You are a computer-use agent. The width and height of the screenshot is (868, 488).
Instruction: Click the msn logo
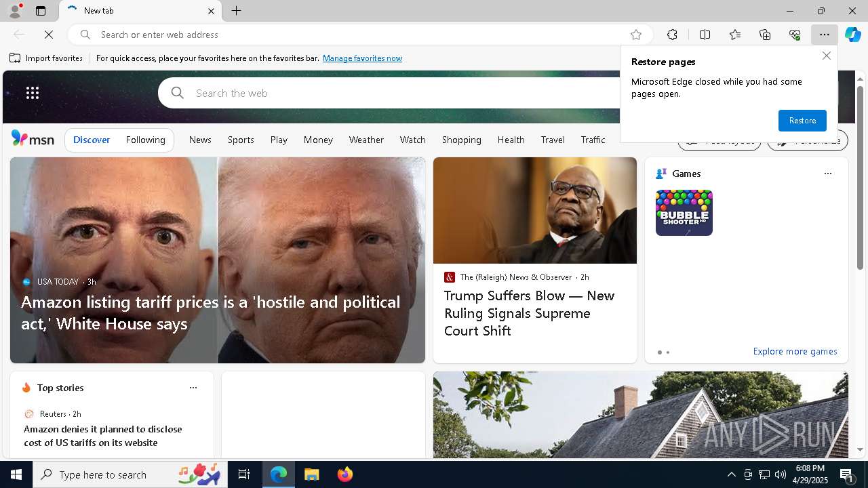33,139
